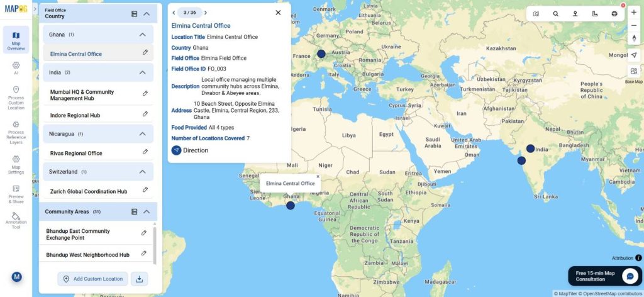The image size is (644, 297).
Task: Click the MapTiler attribution link
Action: [567, 294]
